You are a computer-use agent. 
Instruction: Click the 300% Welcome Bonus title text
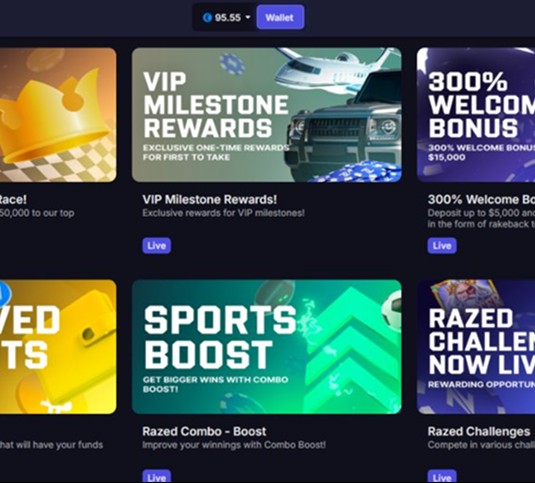coord(481,200)
